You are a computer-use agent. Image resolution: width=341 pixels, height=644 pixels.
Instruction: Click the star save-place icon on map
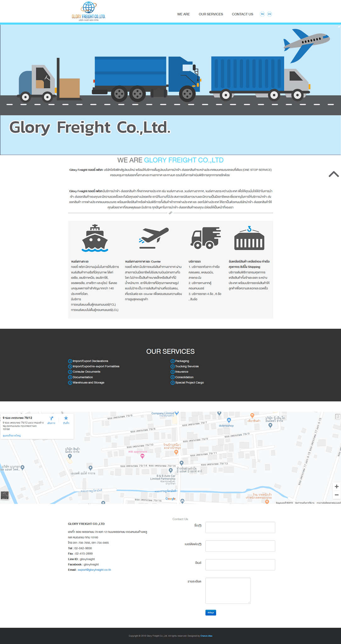tap(66, 418)
